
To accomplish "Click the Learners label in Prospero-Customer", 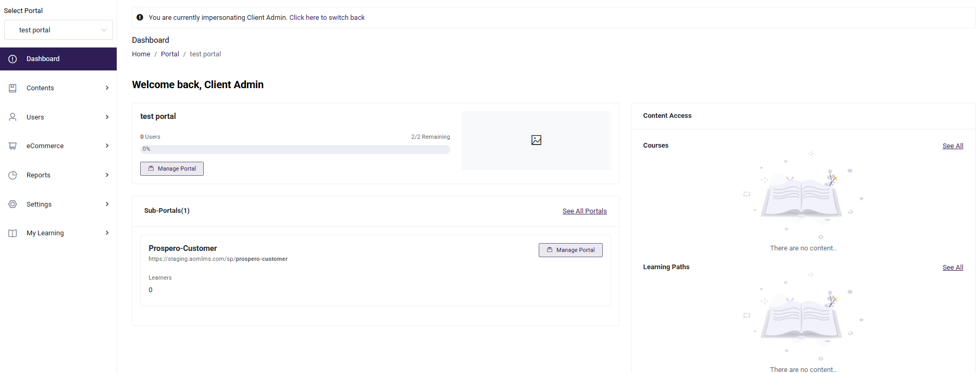I will [x=160, y=278].
